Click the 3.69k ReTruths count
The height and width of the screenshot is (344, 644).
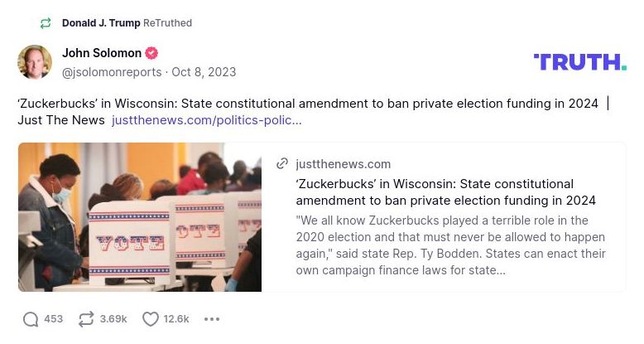(x=113, y=319)
